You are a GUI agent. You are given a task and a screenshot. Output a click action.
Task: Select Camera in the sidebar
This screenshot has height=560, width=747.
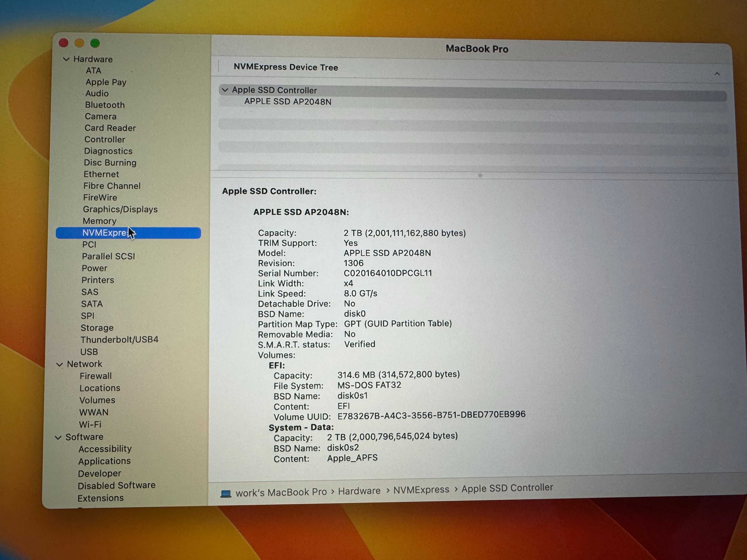pos(101,116)
